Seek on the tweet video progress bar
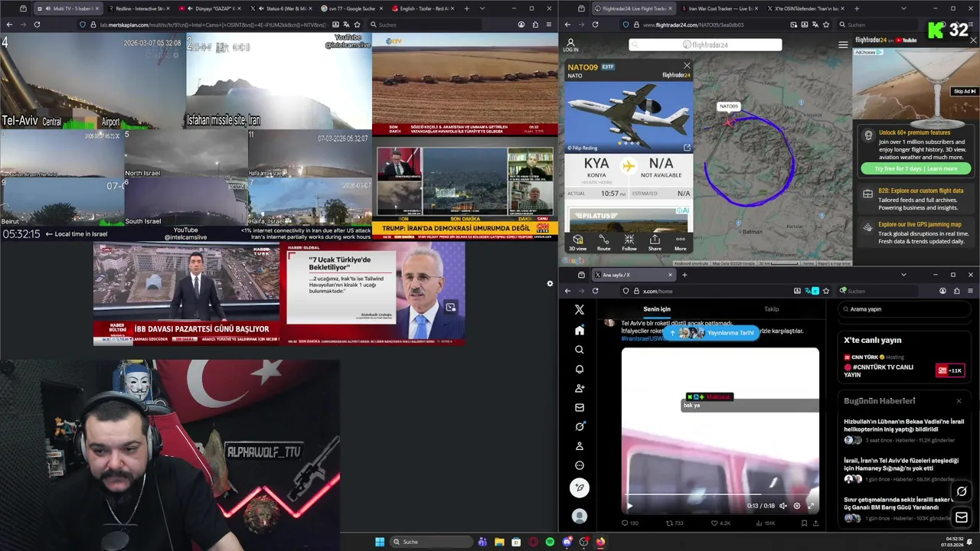This screenshot has height=551, width=980. 720,496
